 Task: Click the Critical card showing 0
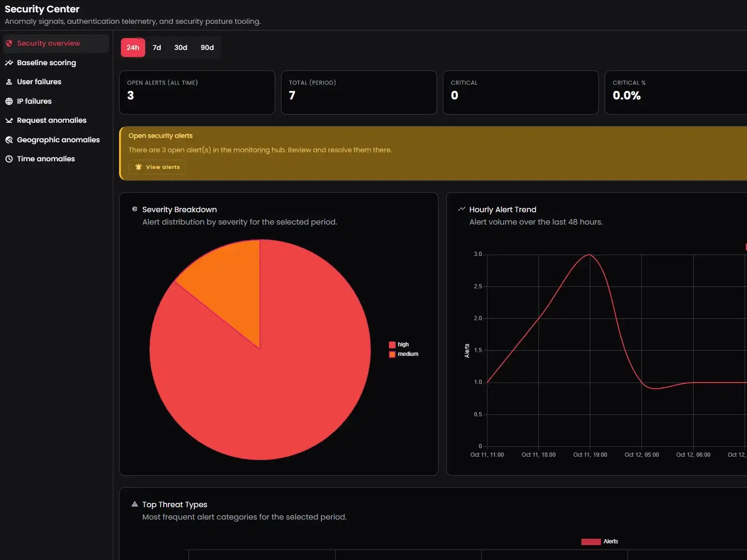point(521,92)
